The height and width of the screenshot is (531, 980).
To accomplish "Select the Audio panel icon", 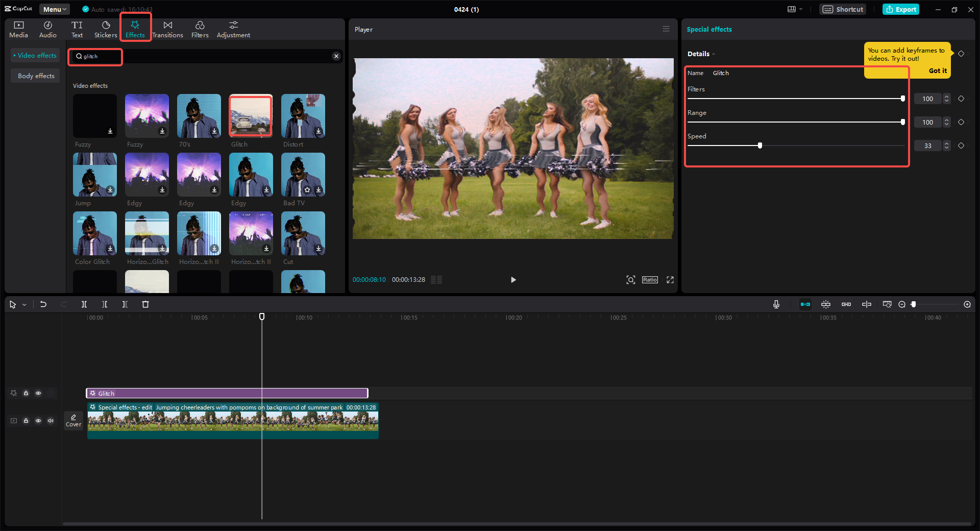I will click(x=47, y=28).
